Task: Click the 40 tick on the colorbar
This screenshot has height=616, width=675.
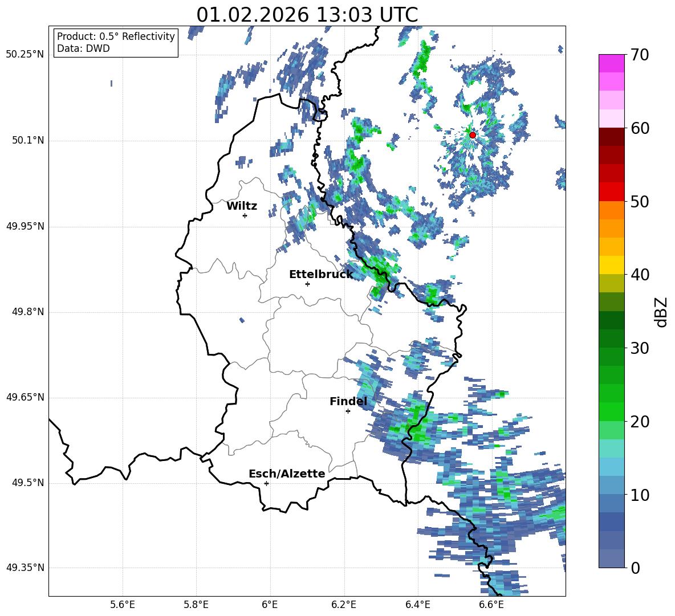Action: (640, 275)
